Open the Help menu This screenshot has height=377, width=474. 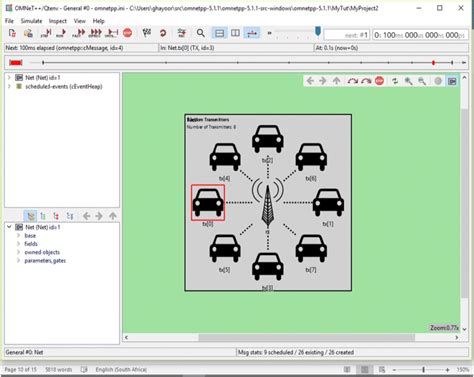99,21
